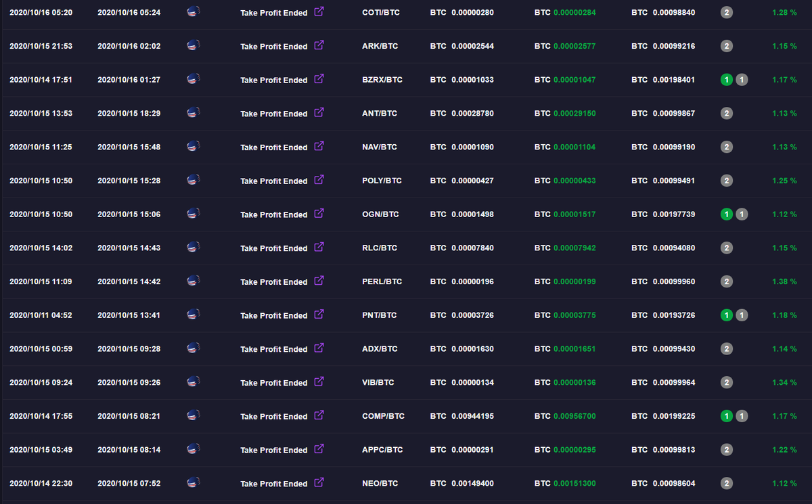812x504 pixels.
Task: Select the ANT/BTC pair name
Action: click(x=380, y=114)
